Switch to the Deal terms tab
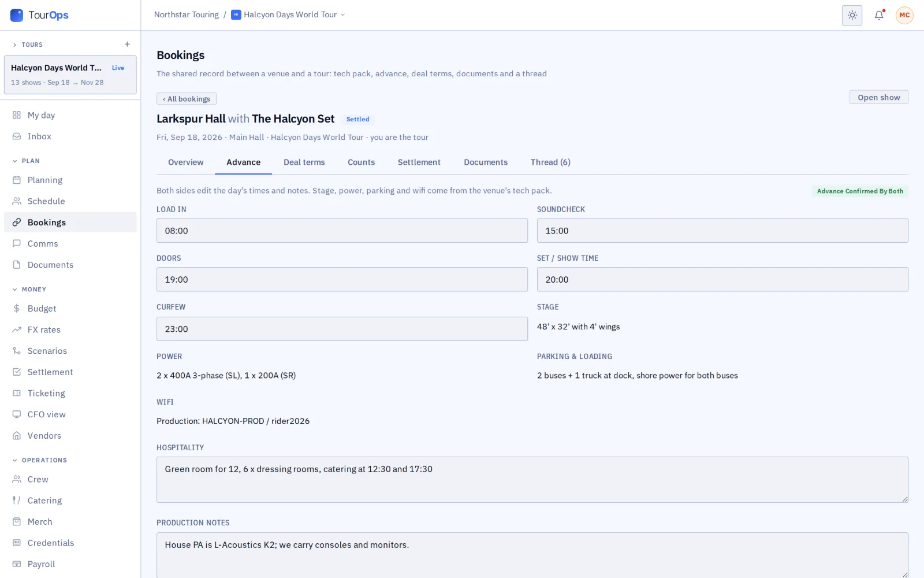 (304, 162)
